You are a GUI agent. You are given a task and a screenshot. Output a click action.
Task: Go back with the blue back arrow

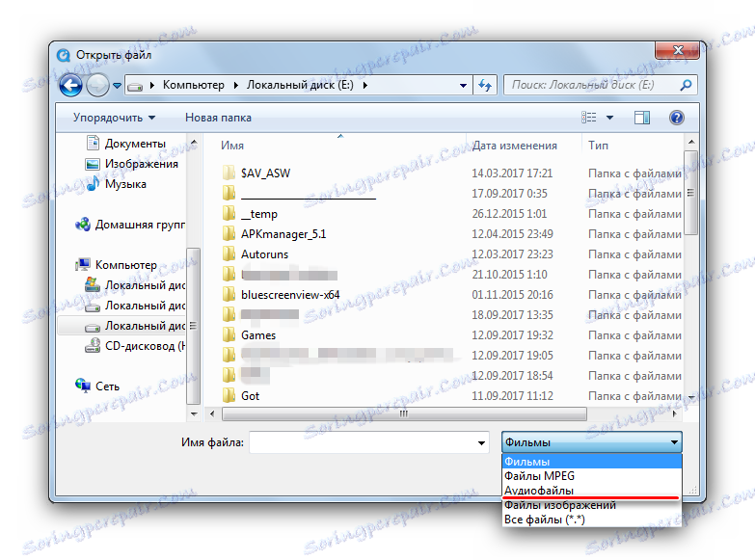(70, 86)
